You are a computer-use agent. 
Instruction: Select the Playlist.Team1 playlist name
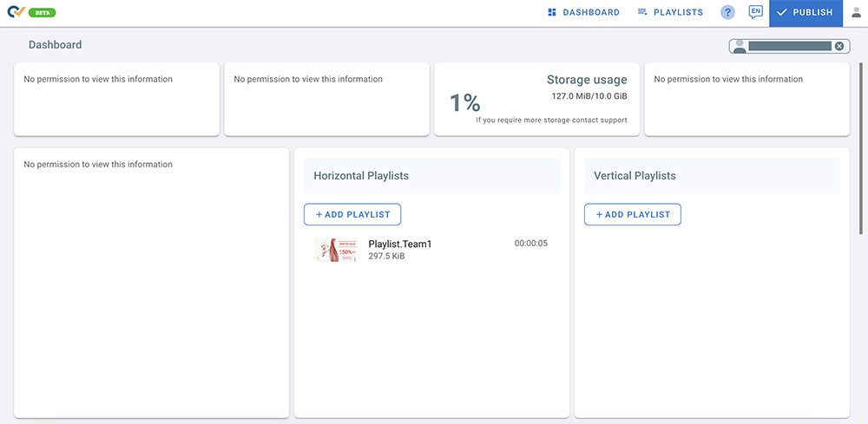[399, 244]
